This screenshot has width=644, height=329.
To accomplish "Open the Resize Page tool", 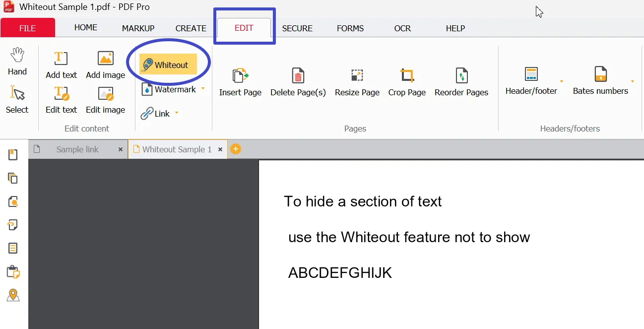I will 357,82.
